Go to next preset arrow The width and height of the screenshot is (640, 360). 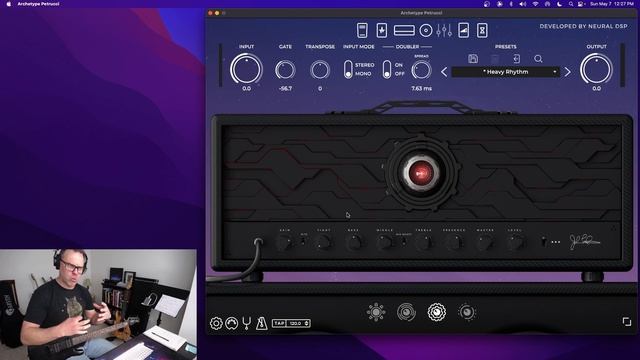coord(567,72)
